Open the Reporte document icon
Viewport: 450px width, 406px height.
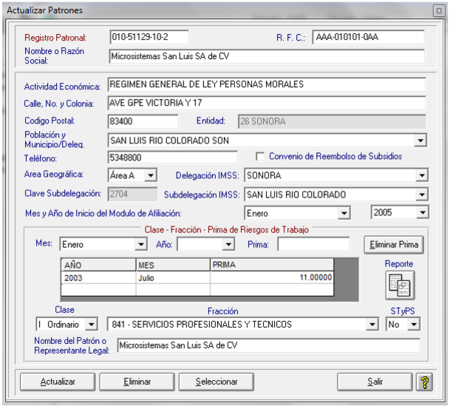[400, 285]
